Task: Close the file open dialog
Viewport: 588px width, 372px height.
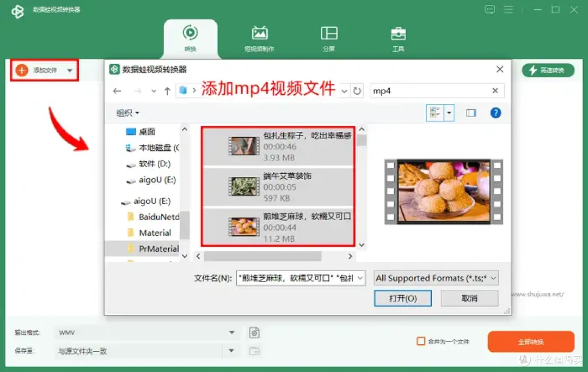Action: point(500,69)
